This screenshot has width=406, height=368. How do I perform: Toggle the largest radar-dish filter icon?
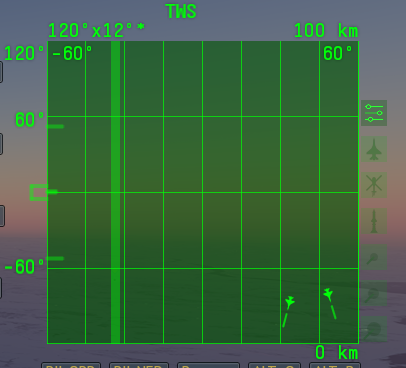click(x=374, y=329)
